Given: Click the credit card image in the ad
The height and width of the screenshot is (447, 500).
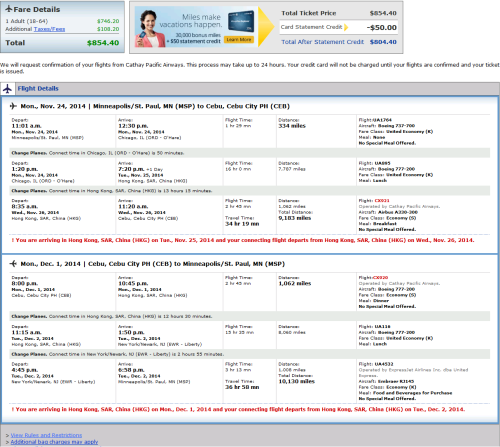Looking at the screenshot, I should coord(241,21).
